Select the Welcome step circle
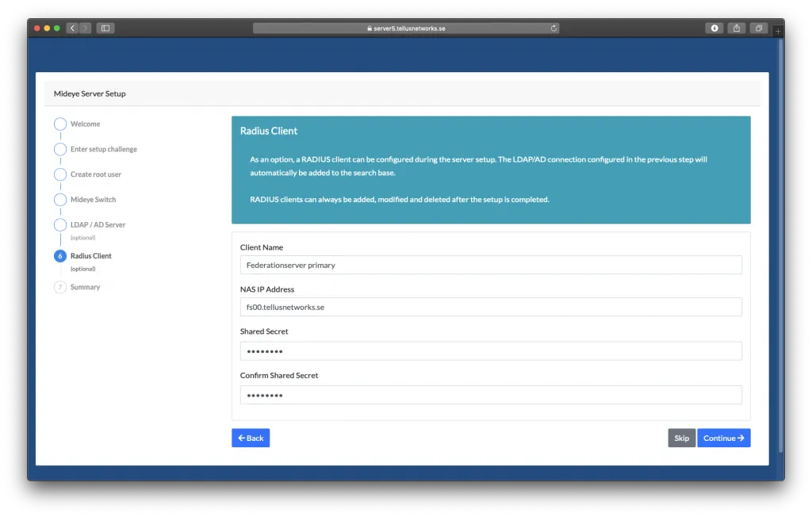Viewport: 812px width, 517px height. [60, 124]
